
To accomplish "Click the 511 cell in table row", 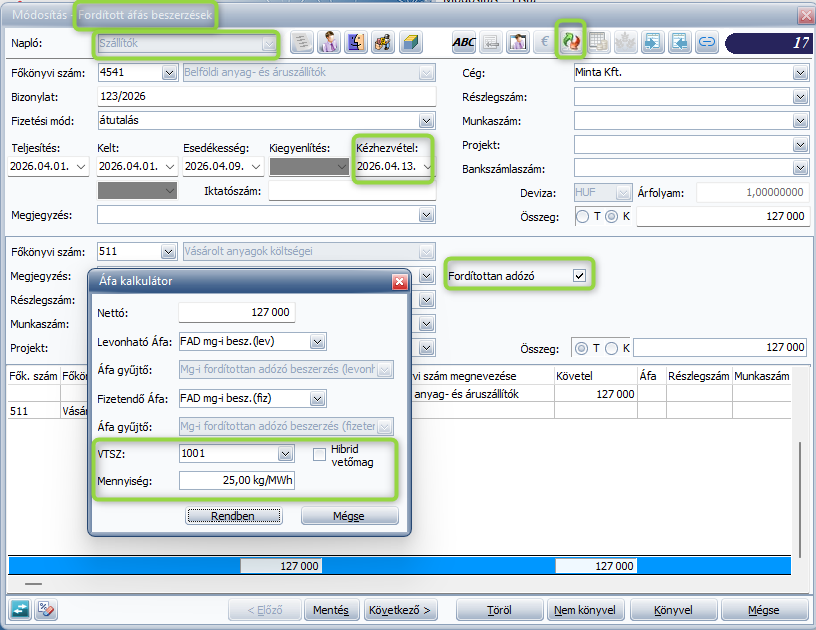I will pyautogui.click(x=34, y=411).
